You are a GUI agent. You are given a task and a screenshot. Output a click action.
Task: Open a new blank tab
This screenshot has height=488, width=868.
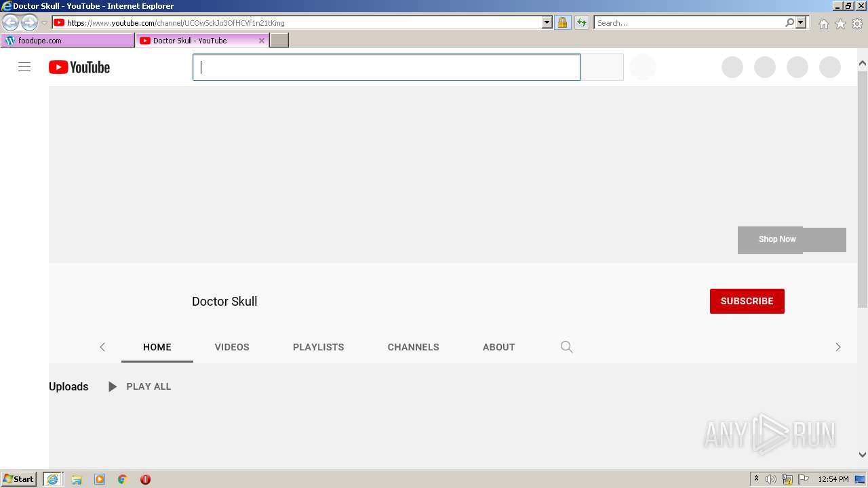[x=279, y=41]
